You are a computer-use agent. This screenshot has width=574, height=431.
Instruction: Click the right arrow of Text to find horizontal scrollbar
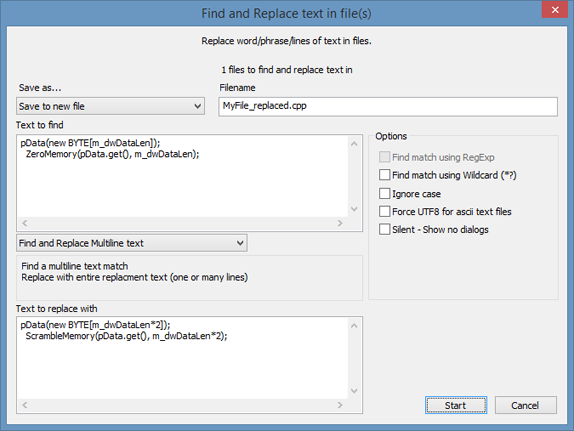pos(340,223)
